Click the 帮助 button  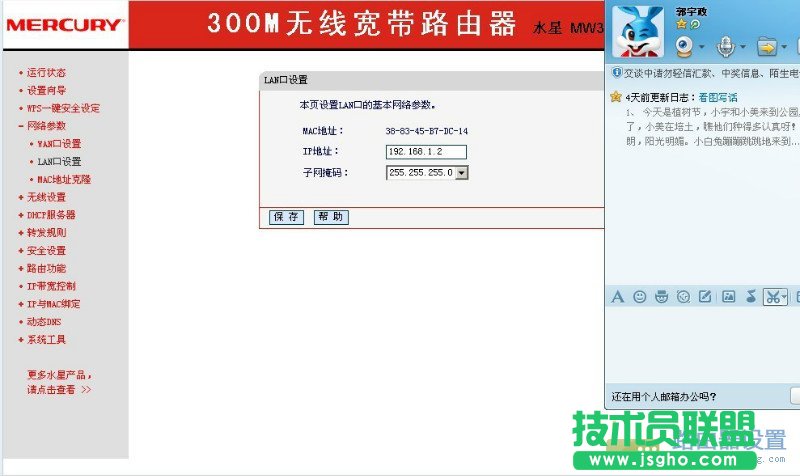[331, 217]
